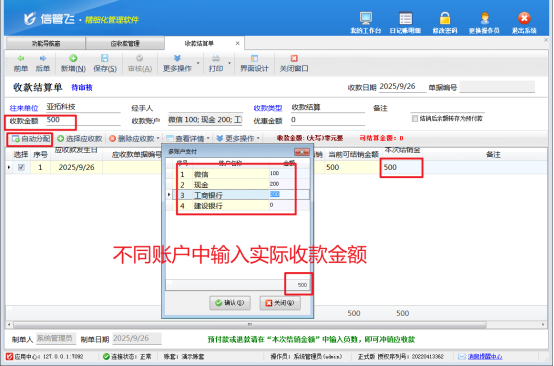Expand the 打印 dropdown arrow

pos(229,64)
